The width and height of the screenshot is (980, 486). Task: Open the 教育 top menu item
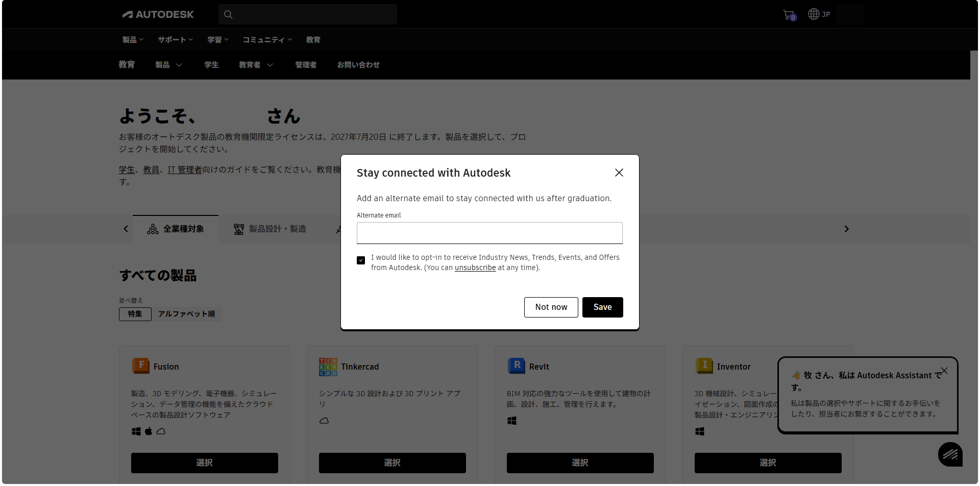tap(313, 40)
